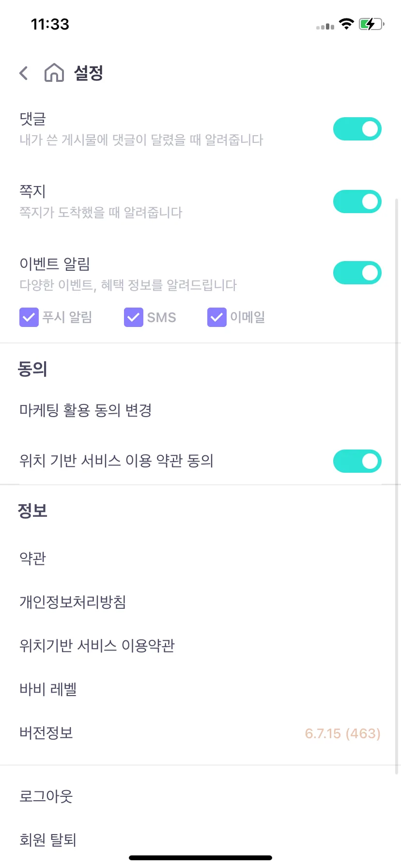
Task: Open the 약관 page
Action: 200,558
